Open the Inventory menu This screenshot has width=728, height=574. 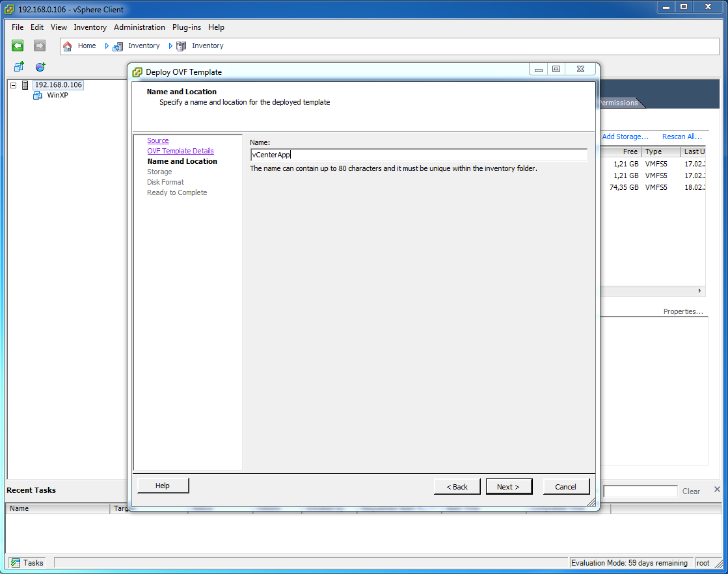(90, 27)
